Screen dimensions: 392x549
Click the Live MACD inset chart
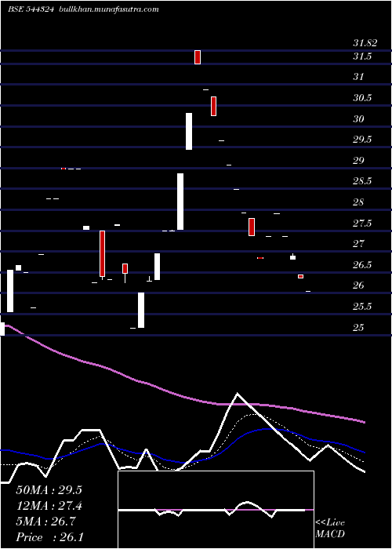click(216, 510)
